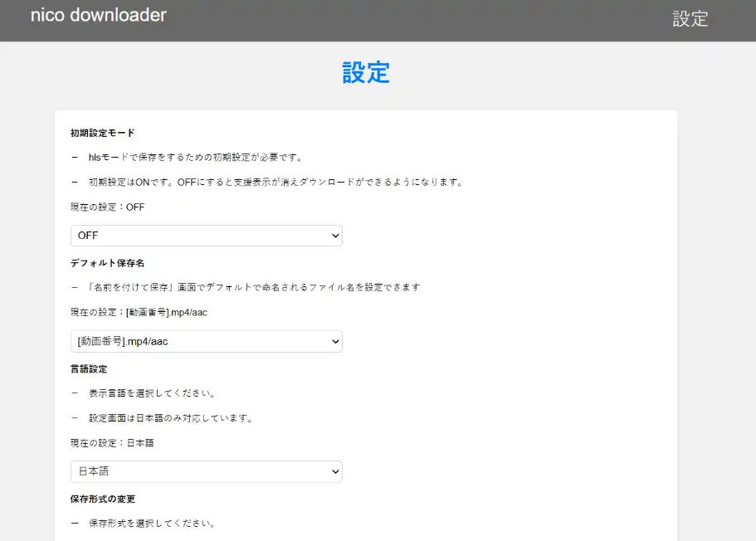
Task: Click the chevron on the OFF selector
Action: pyautogui.click(x=334, y=236)
